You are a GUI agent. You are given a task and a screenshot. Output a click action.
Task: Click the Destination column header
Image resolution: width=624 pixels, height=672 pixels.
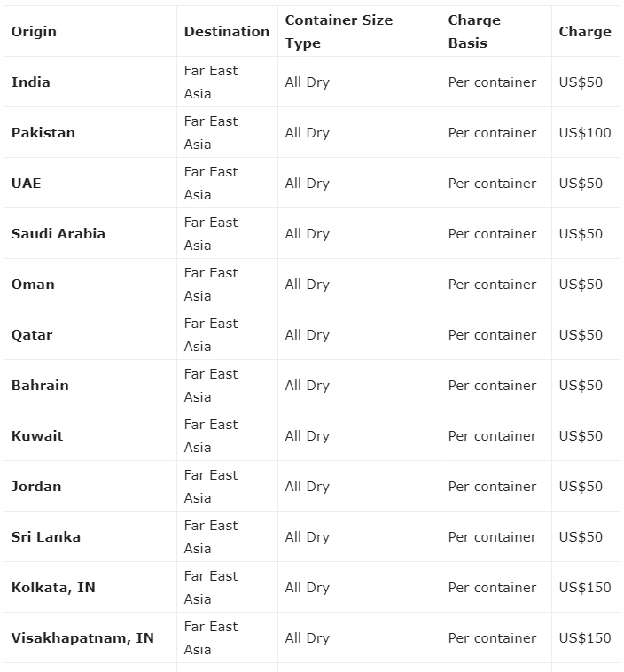pos(227,32)
